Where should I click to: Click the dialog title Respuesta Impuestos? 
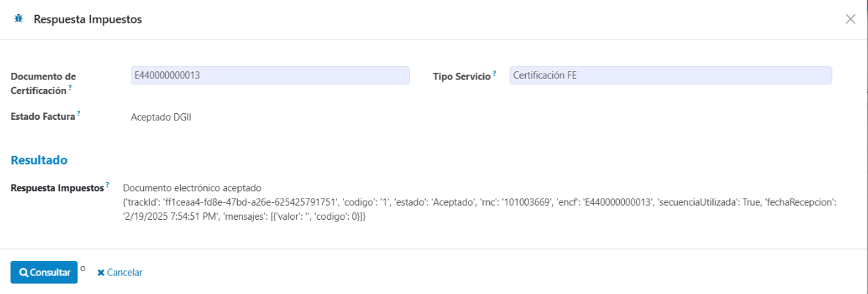(x=88, y=19)
